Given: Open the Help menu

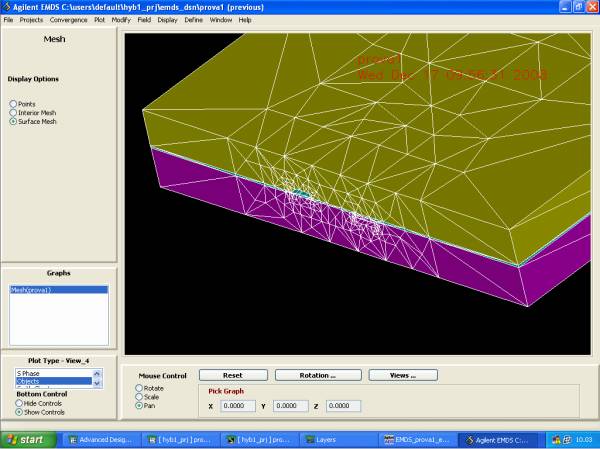Looking at the screenshot, I should 245,20.
